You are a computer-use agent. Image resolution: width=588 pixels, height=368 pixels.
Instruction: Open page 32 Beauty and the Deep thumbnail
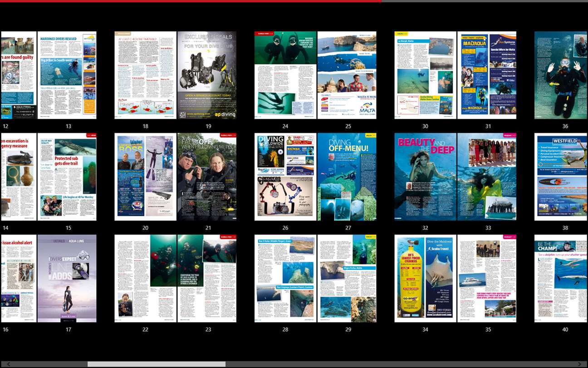(x=426, y=177)
